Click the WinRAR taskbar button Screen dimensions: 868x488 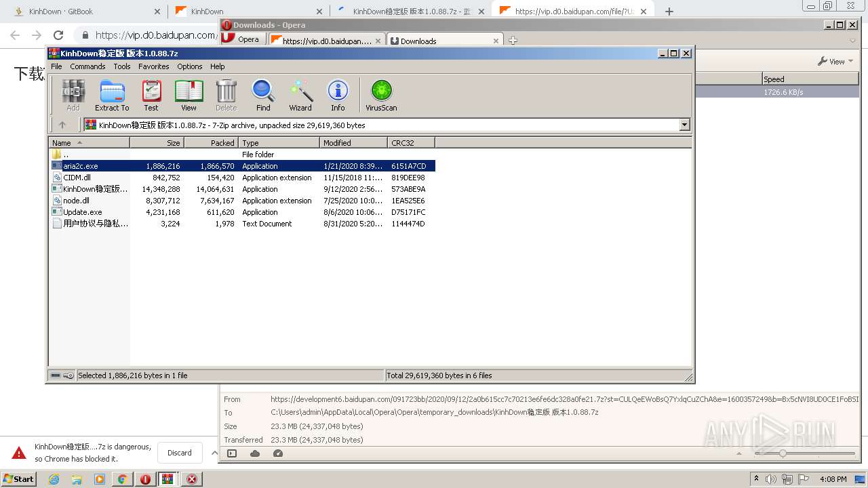168,479
